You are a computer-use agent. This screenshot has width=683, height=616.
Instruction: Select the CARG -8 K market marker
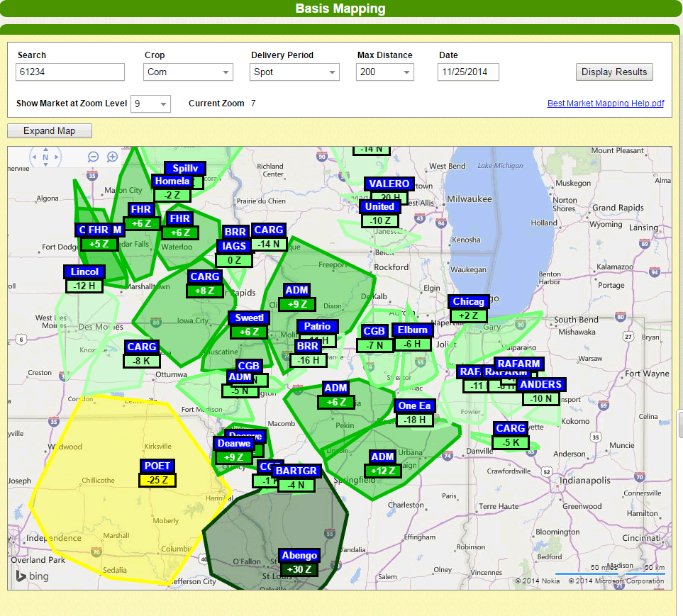[x=142, y=354]
